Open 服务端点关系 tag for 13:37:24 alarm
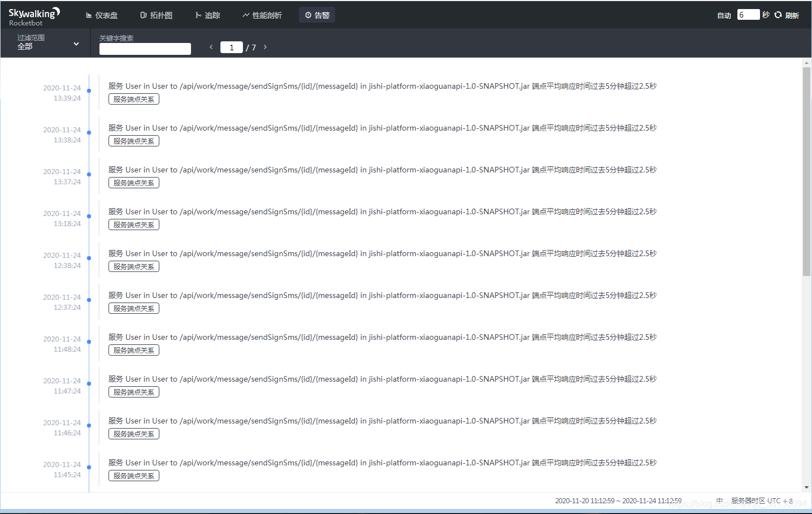The height and width of the screenshot is (514, 812). coord(134,183)
